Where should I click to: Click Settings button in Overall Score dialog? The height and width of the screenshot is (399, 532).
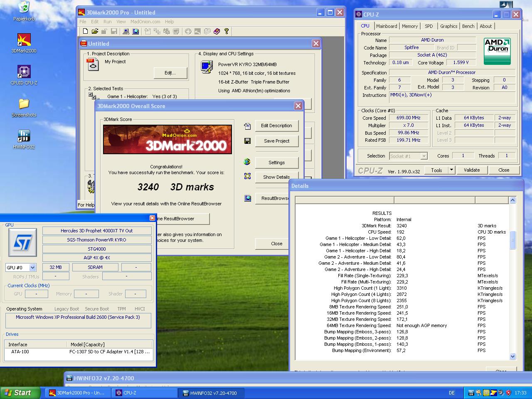click(x=276, y=163)
